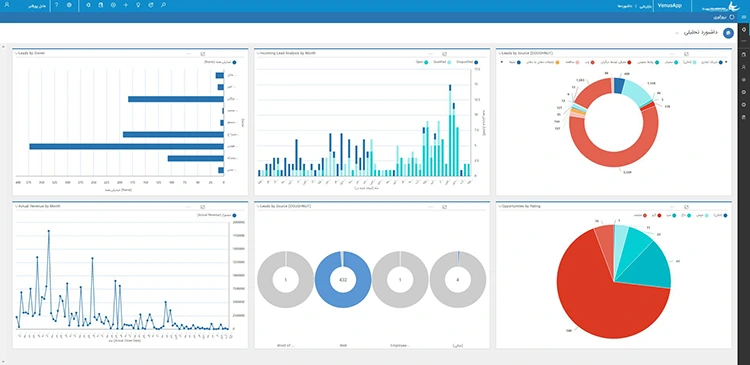Click the scroll-up arrow on the left scrollbar
This screenshot has width=750, height=365.
click(3, 47)
